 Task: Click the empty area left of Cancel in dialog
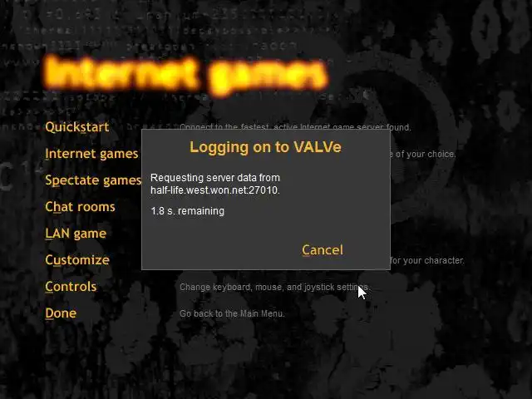point(220,250)
